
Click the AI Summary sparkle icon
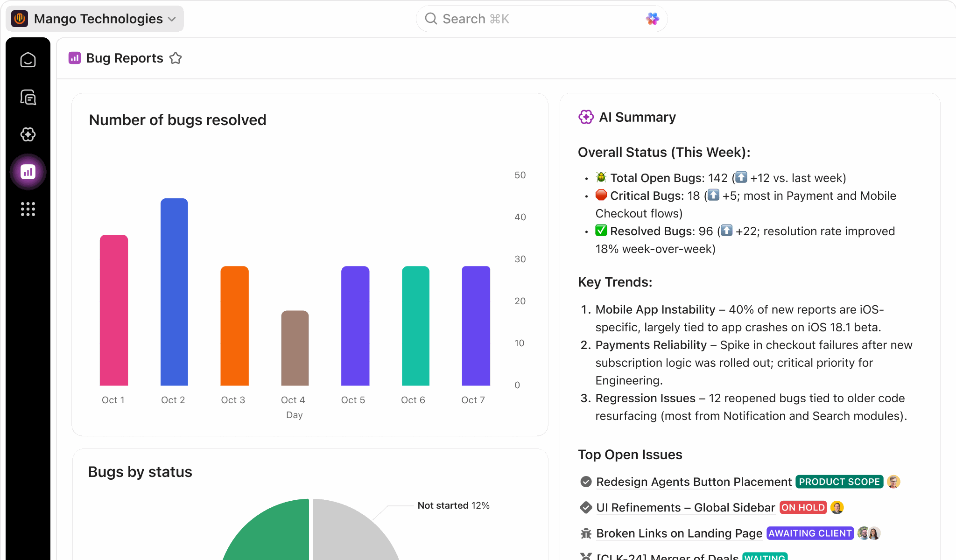tap(586, 117)
